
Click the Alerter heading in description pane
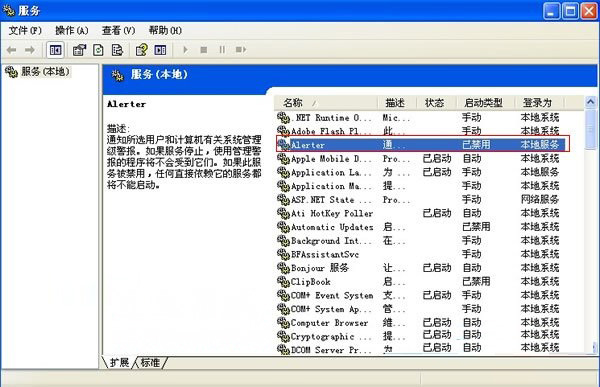click(126, 104)
